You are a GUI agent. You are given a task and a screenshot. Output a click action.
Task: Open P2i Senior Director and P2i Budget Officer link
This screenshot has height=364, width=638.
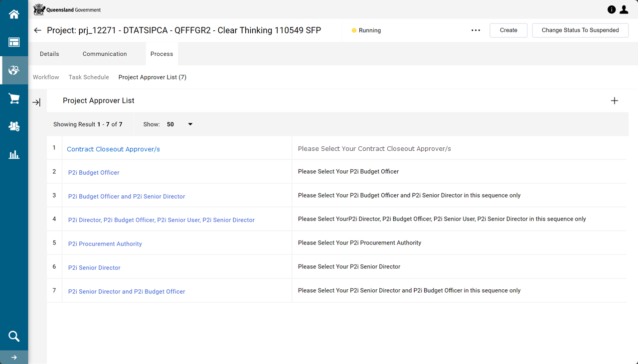click(x=127, y=291)
